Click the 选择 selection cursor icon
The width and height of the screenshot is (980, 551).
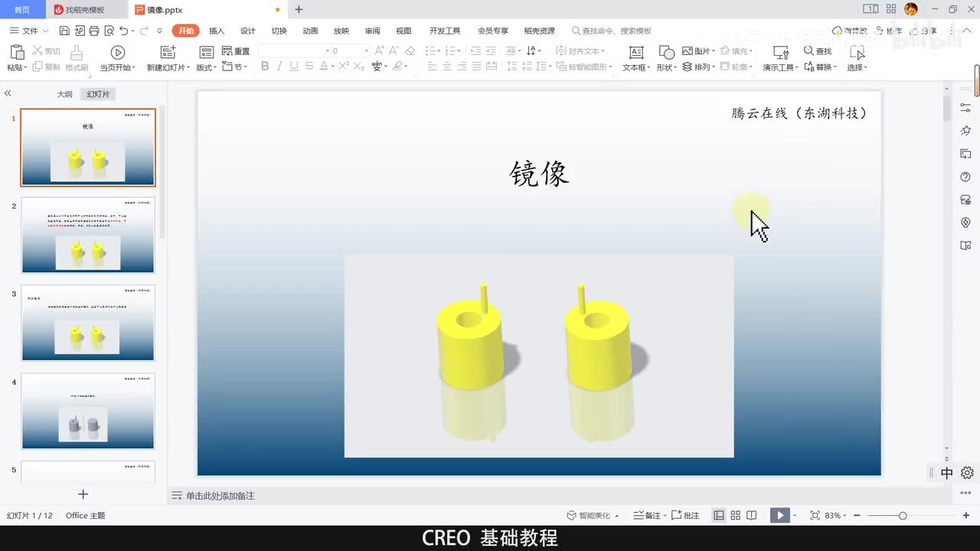click(x=857, y=52)
